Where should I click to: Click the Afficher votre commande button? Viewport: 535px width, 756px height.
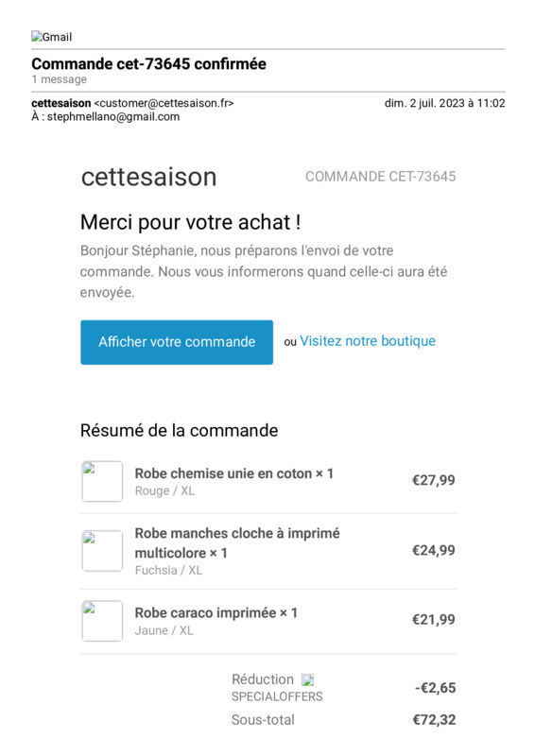point(177,342)
